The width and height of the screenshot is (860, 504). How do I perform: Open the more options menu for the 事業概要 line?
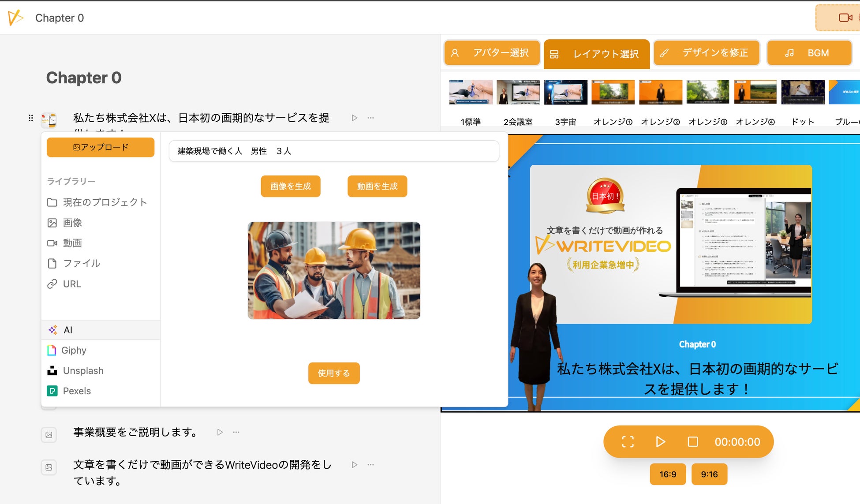236,432
